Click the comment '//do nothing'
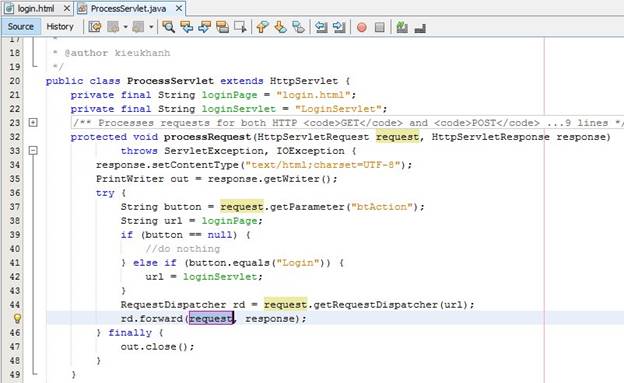Viewport: 624px width, 383px height. (x=183, y=249)
